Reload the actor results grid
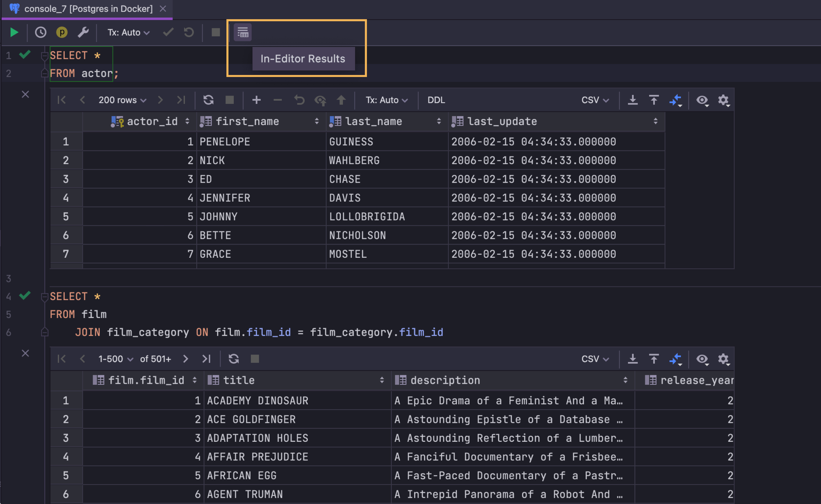The width and height of the screenshot is (821, 504). (208, 100)
